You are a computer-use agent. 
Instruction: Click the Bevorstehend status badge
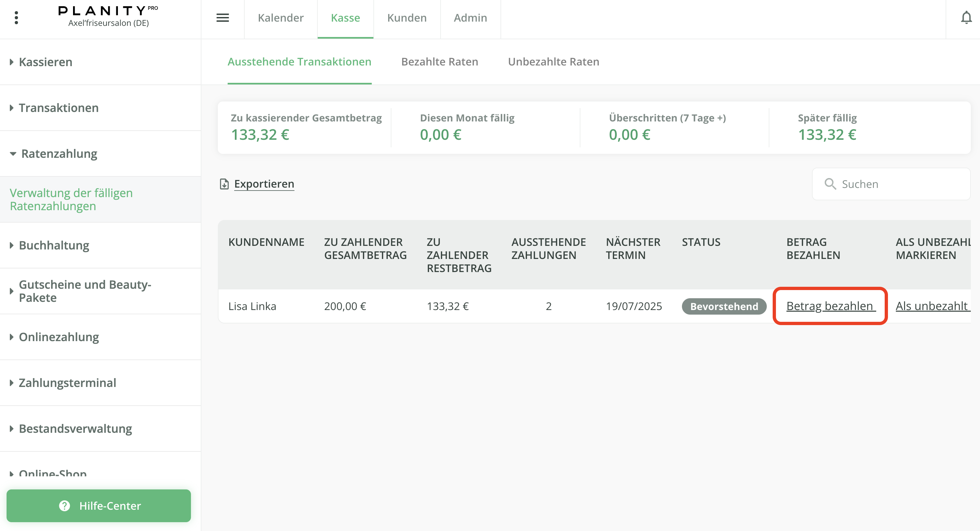pos(723,306)
